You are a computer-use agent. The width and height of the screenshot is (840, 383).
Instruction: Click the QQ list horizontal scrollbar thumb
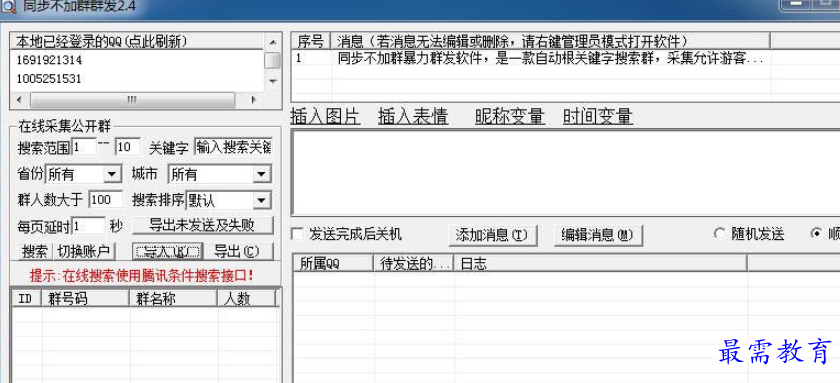pos(132,100)
